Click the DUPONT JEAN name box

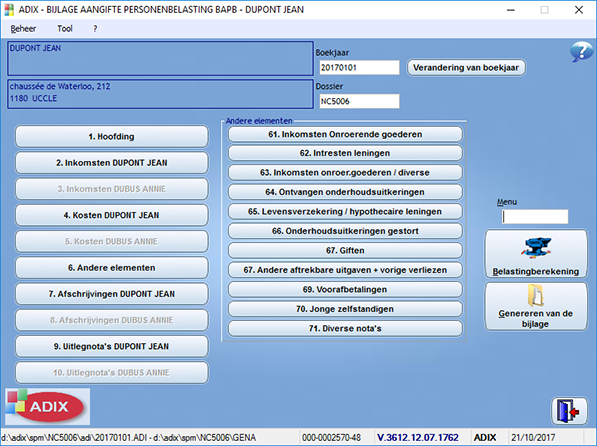[x=160, y=58]
